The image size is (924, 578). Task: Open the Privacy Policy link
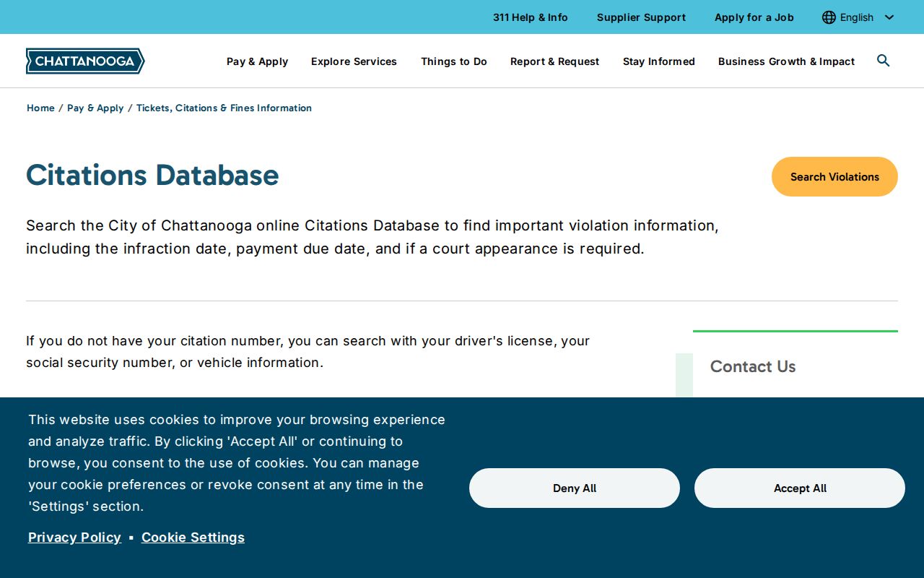pyautogui.click(x=74, y=537)
